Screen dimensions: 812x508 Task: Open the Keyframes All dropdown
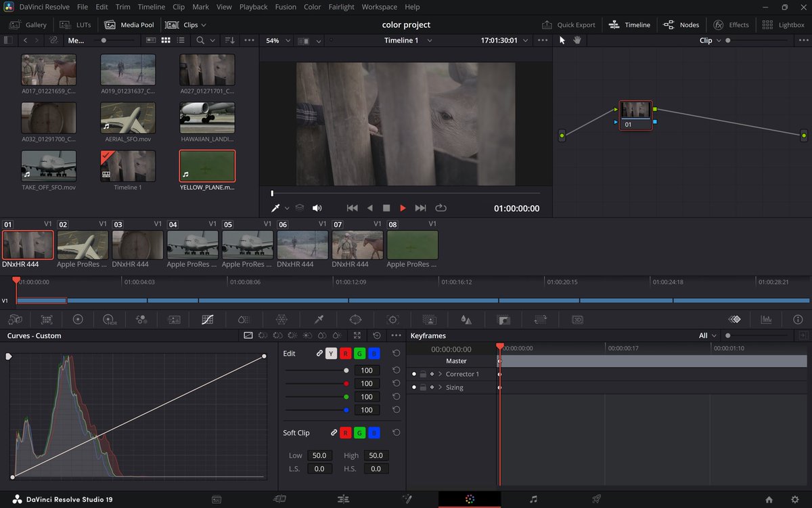point(708,335)
